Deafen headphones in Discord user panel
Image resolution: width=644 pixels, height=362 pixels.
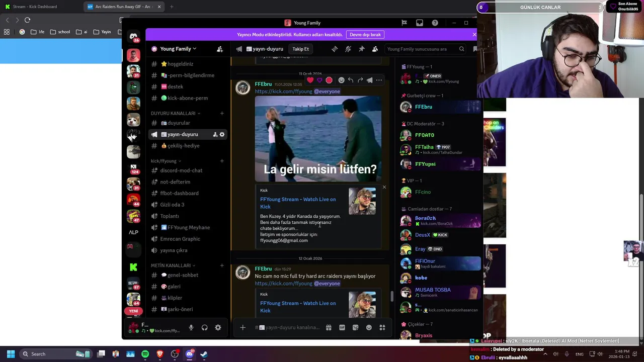click(x=205, y=327)
